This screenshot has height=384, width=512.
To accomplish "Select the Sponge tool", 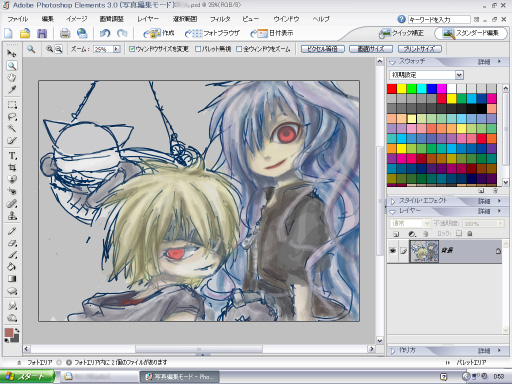I will tap(12, 318).
